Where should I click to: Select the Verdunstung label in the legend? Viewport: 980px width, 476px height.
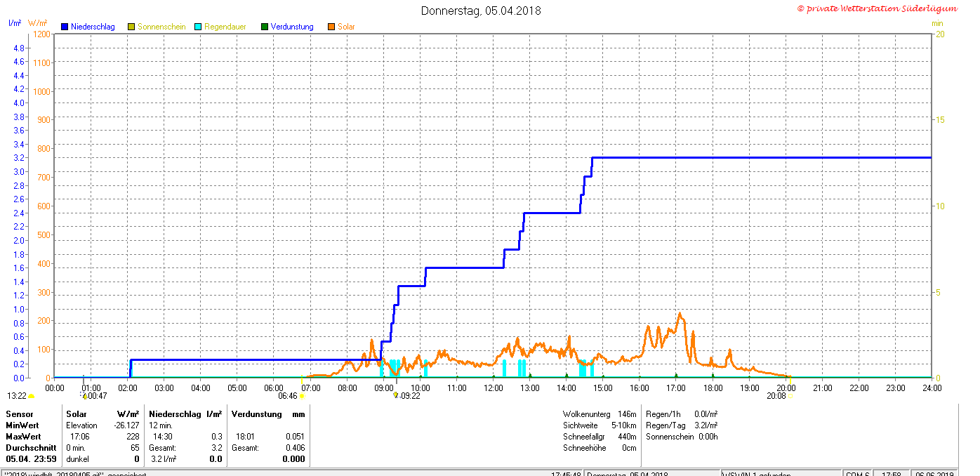click(x=292, y=27)
